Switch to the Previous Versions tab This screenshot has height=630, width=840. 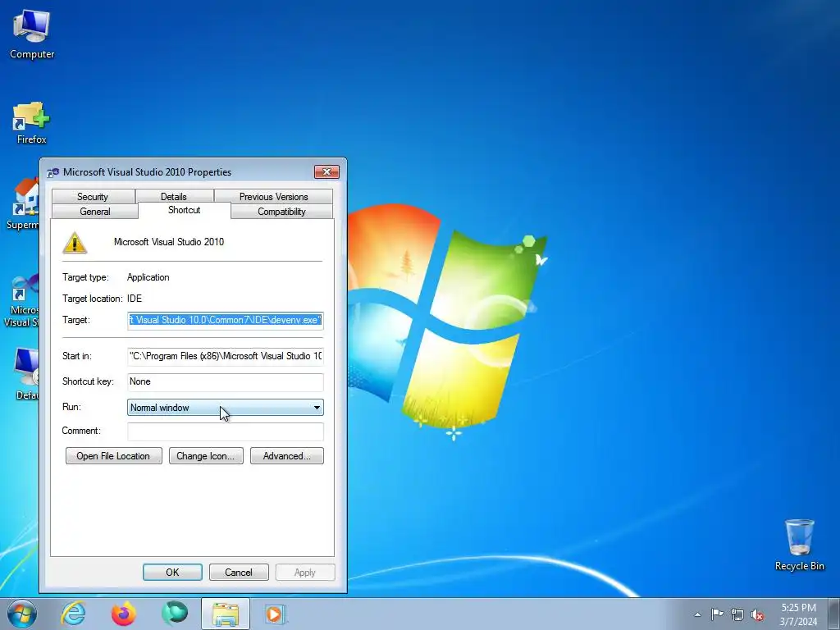coord(273,197)
